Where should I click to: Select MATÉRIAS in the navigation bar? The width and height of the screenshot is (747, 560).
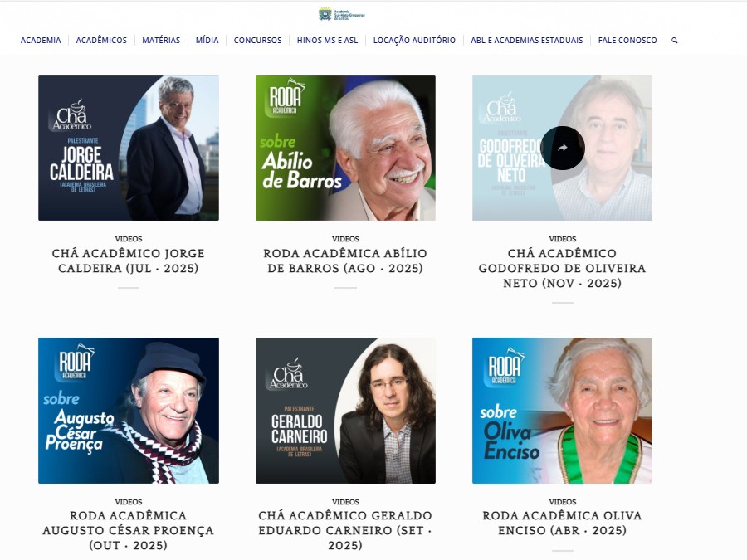(161, 41)
